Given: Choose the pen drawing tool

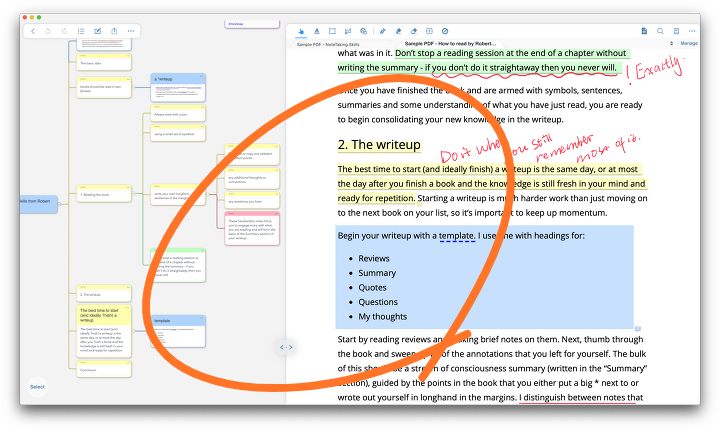Looking at the screenshot, I should click(383, 31).
